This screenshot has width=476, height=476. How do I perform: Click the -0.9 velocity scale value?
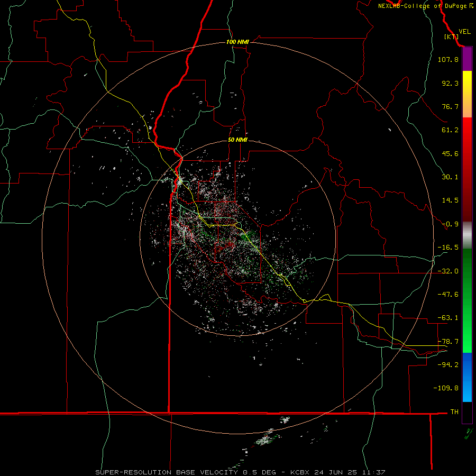(450, 224)
